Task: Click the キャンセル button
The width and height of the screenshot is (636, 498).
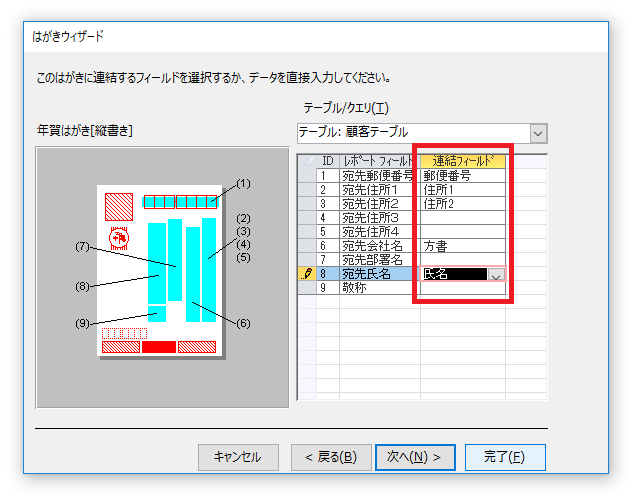Action: [238, 457]
